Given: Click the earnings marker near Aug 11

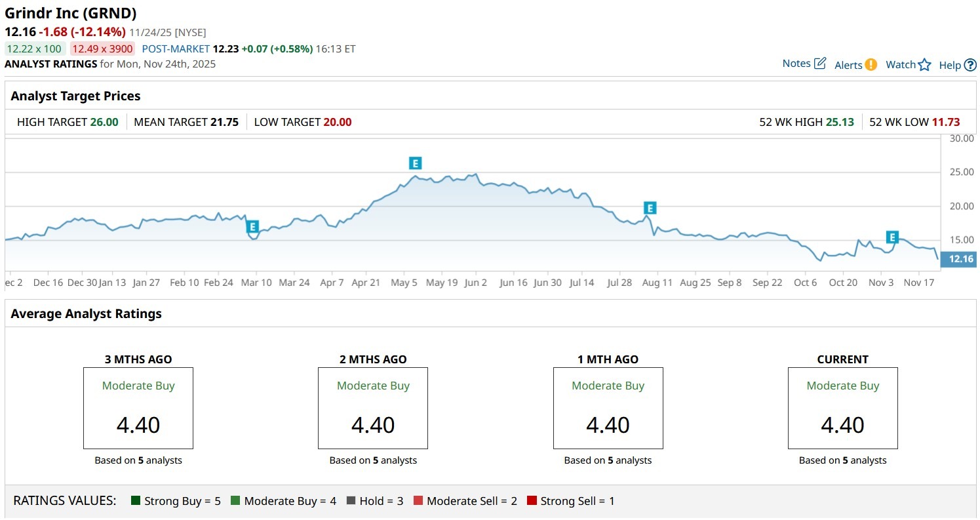Looking at the screenshot, I should [x=650, y=208].
